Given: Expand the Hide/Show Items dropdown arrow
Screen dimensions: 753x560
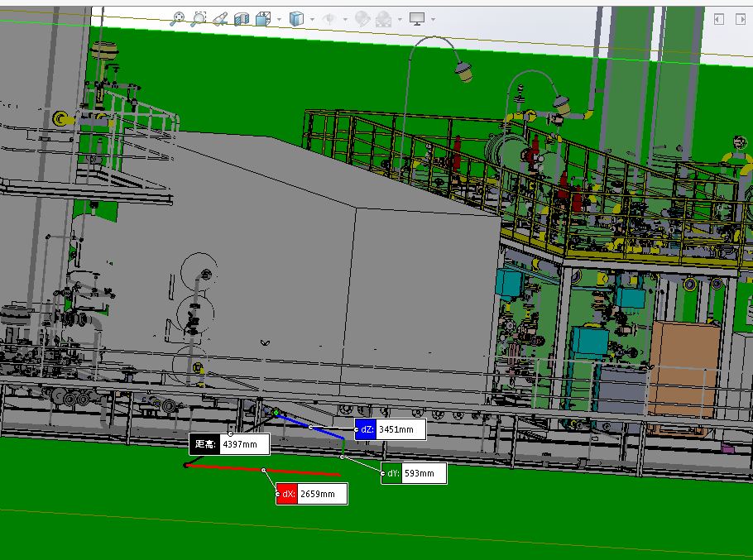Looking at the screenshot, I should [343, 19].
